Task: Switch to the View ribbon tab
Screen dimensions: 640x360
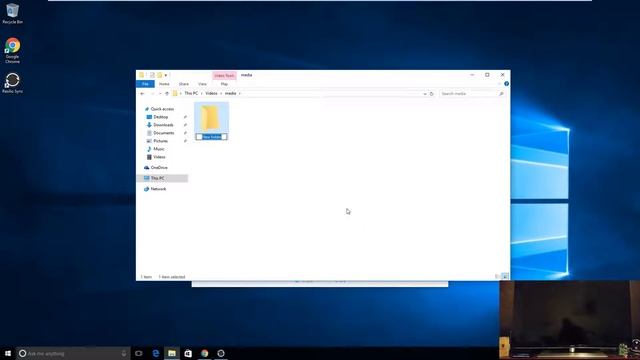Action: (202, 84)
